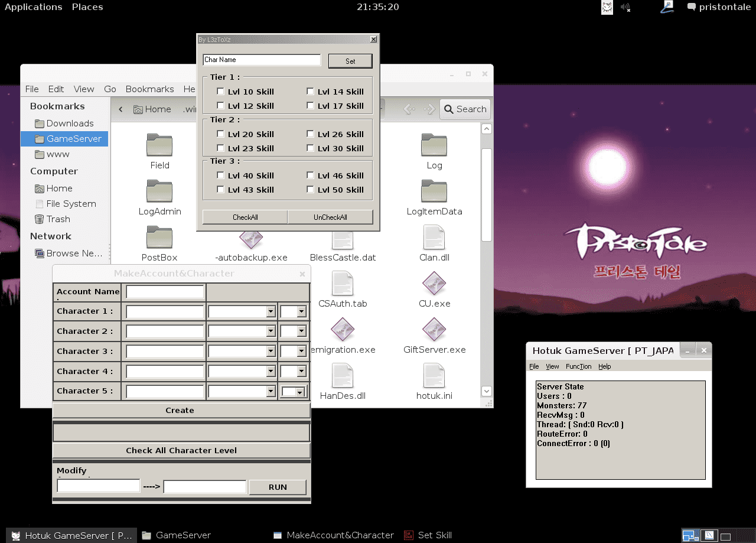Select the CSAuth.tab file icon
This screenshot has width=756, height=543.
click(343, 284)
